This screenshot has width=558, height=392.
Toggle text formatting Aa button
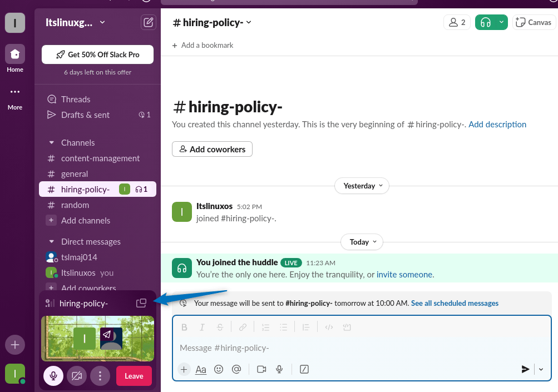pos(201,369)
